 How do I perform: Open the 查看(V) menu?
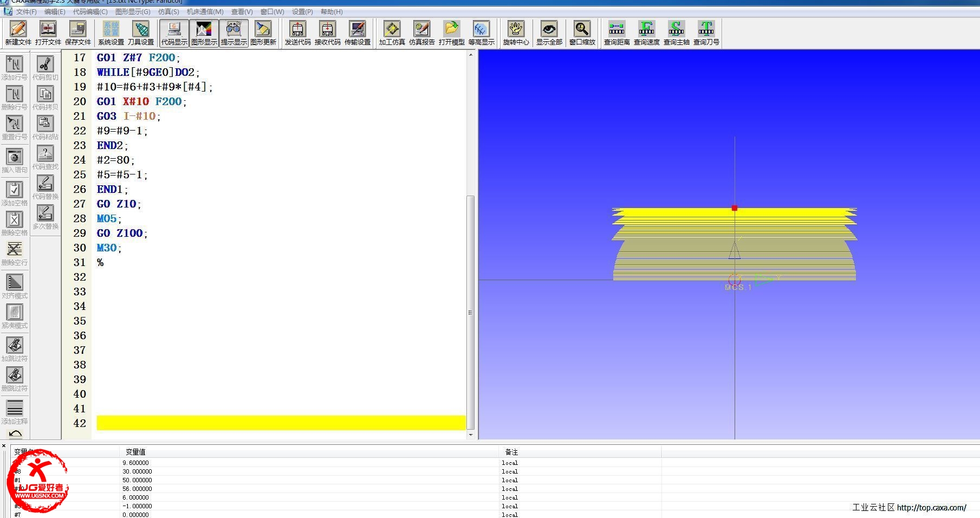(242, 11)
